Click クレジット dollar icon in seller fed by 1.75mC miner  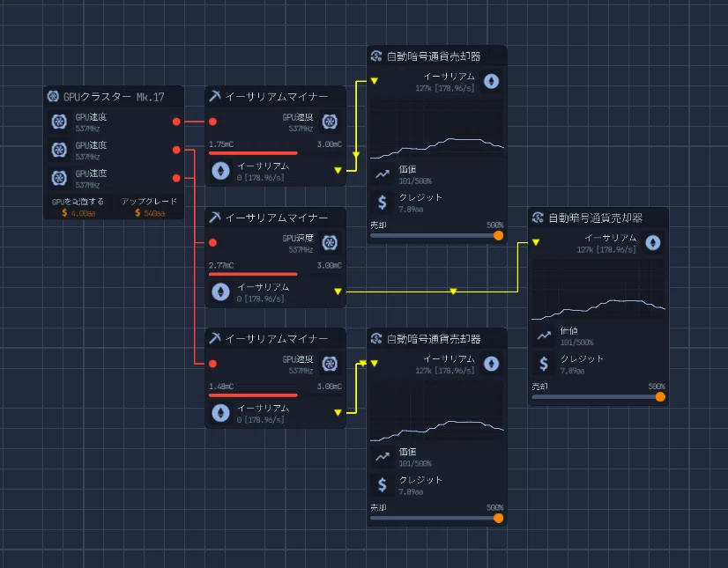383,203
